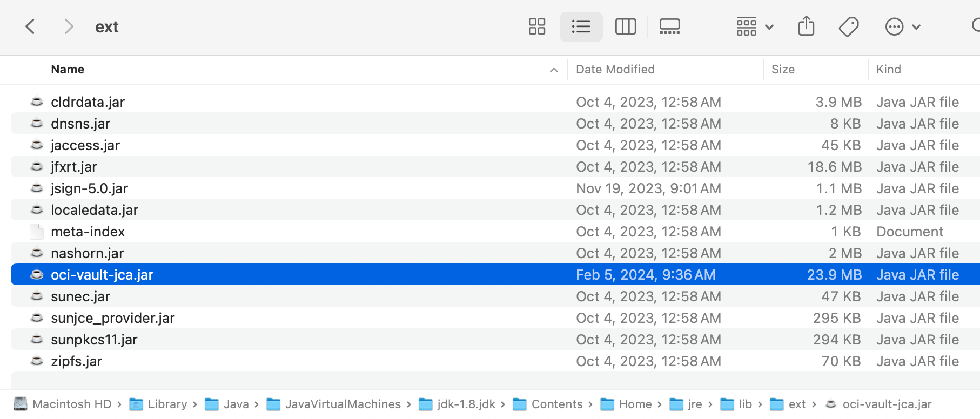Click Macintosh HD in path bar
The height and width of the screenshot is (419, 980).
click(x=71, y=404)
